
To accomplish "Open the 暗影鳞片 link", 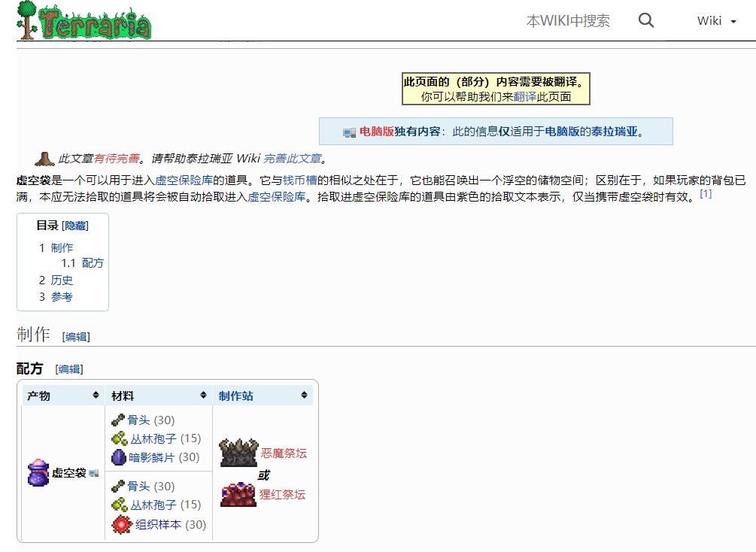I will [151, 457].
